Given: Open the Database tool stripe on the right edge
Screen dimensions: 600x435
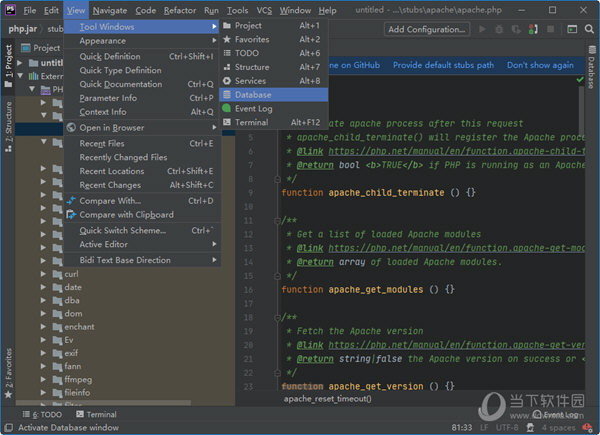Looking at the screenshot, I should pos(592,67).
